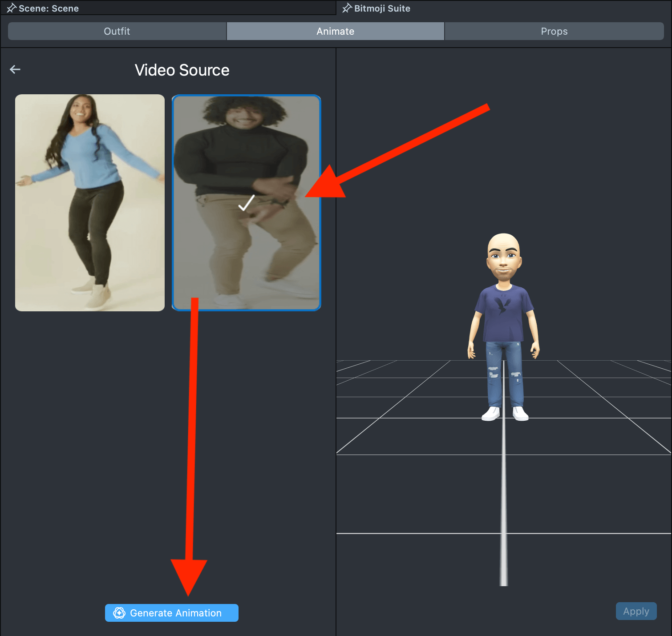
Task: Click the Scene: Scene panel title
Action: click(49, 8)
